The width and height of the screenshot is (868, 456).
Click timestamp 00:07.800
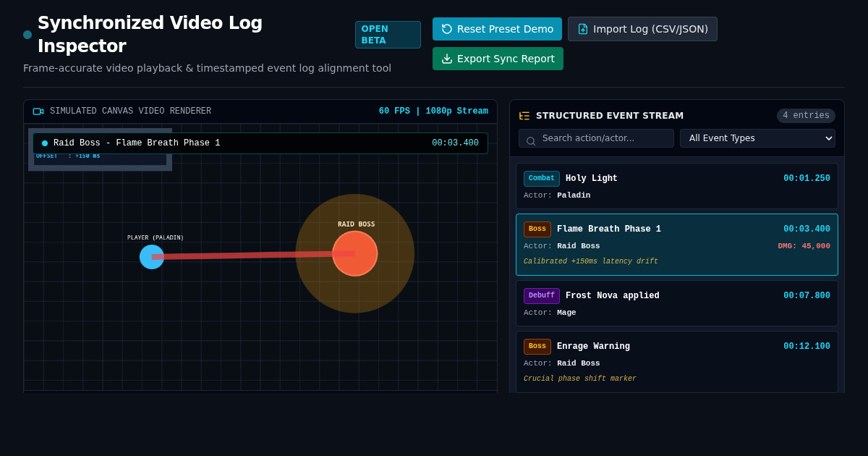[x=807, y=296]
